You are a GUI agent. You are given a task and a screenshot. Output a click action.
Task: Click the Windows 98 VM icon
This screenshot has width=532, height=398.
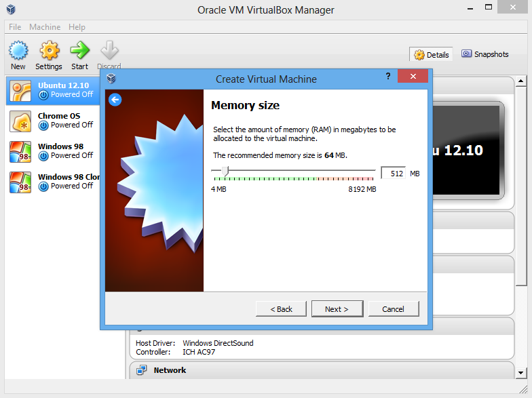pos(20,152)
